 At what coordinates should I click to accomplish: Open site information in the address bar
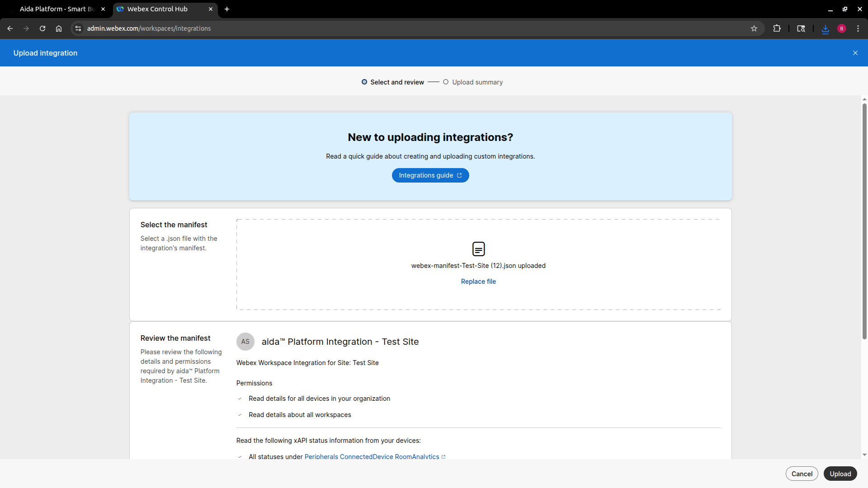click(78, 28)
